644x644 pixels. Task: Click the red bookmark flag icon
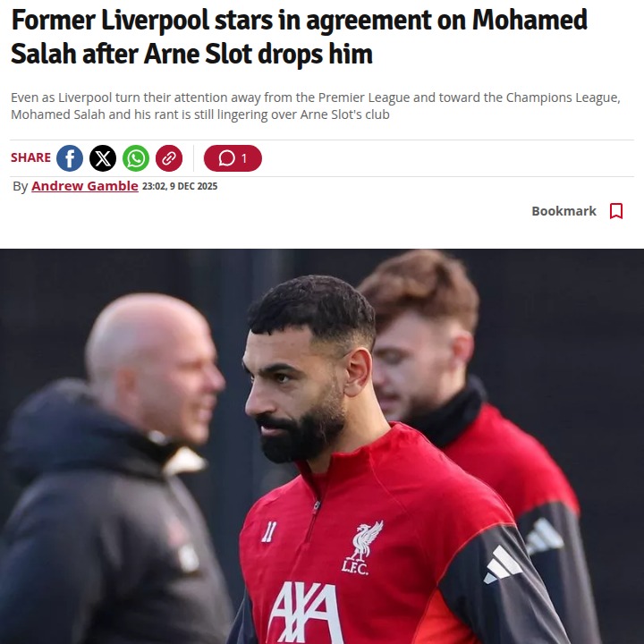[x=616, y=211]
